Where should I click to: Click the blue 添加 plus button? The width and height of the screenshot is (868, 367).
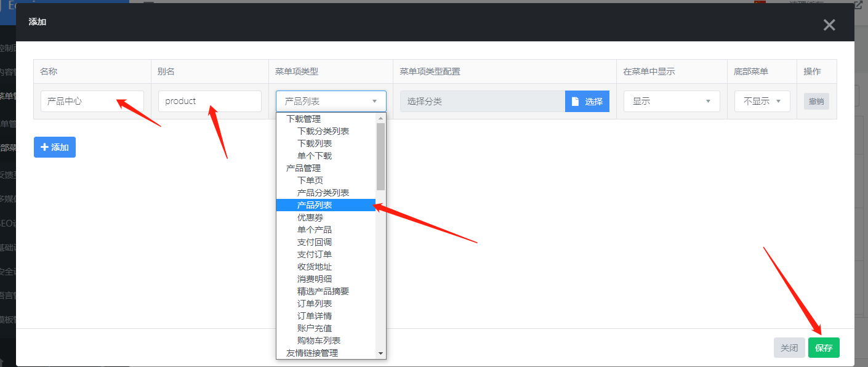pos(55,147)
